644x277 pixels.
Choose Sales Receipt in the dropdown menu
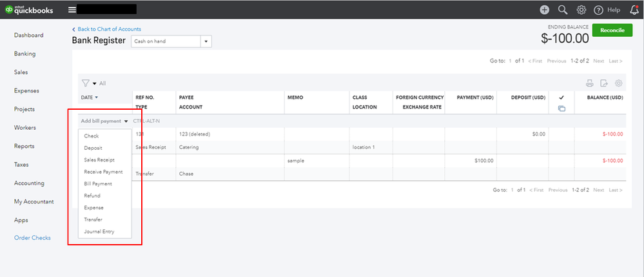point(99,160)
